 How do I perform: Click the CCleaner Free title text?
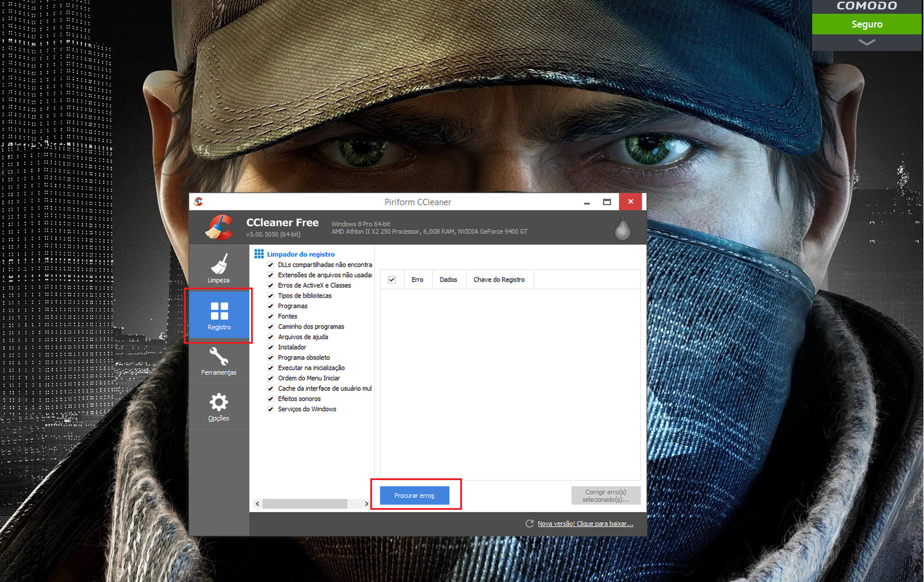pyautogui.click(x=282, y=222)
